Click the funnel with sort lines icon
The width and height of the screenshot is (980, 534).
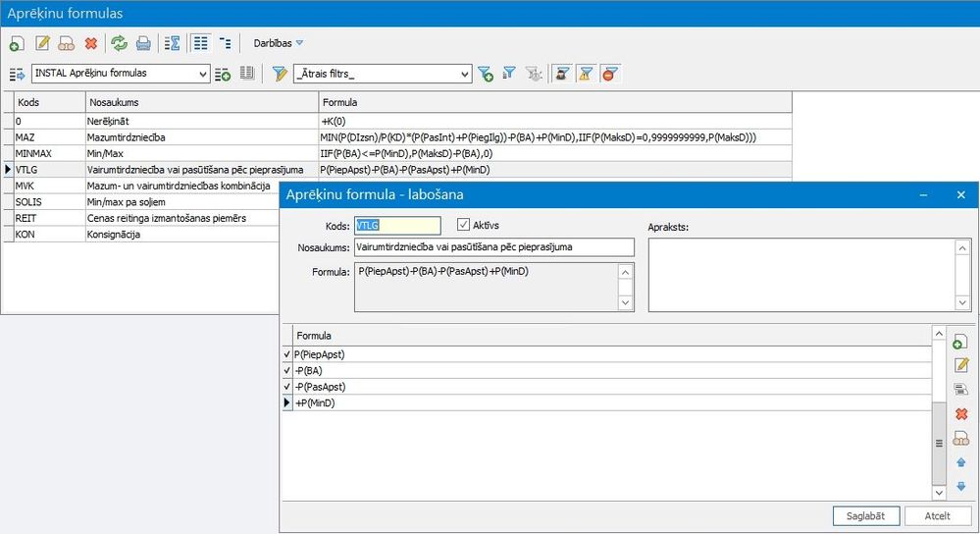pos(509,74)
